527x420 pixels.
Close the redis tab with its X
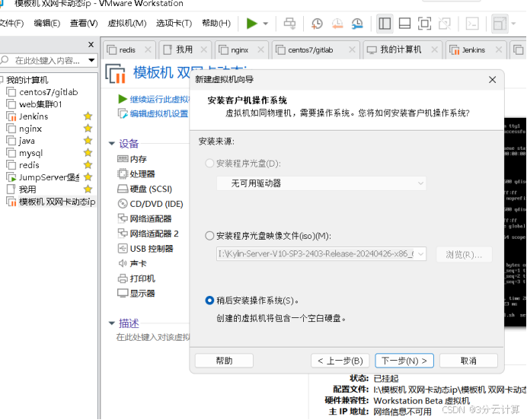pyautogui.click(x=148, y=50)
